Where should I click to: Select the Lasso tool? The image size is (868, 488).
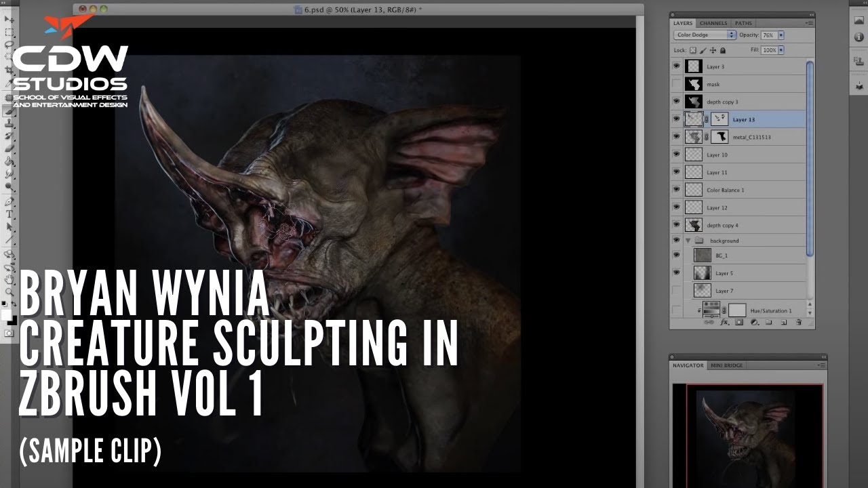point(9,45)
